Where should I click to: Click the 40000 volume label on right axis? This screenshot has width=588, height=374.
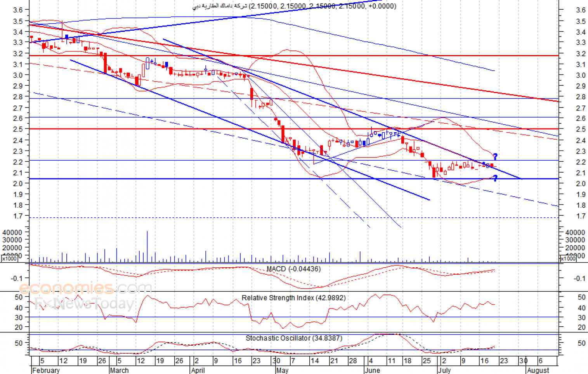(x=575, y=232)
